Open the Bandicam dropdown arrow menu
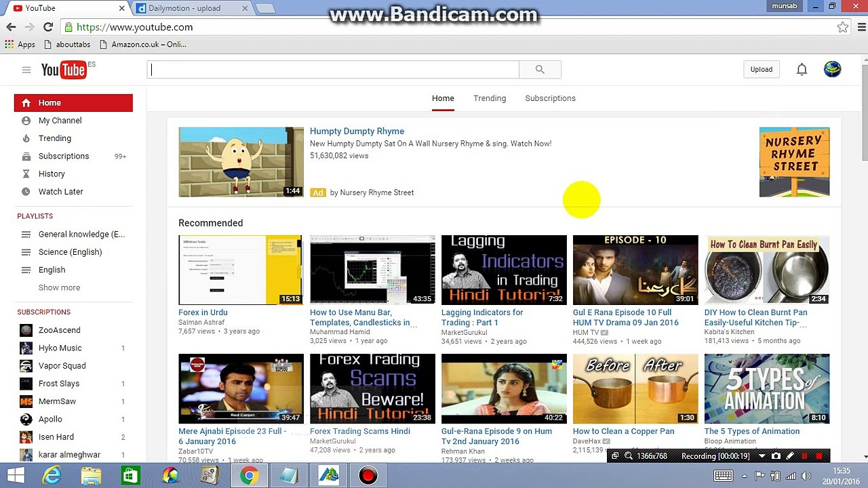The height and width of the screenshot is (488, 868). [x=762, y=456]
